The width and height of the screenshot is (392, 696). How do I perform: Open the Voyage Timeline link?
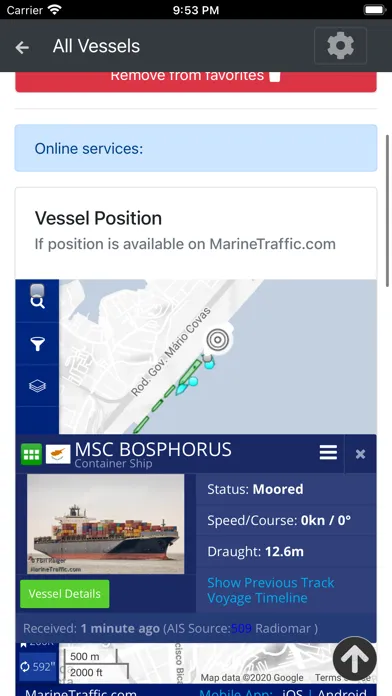tap(257, 598)
